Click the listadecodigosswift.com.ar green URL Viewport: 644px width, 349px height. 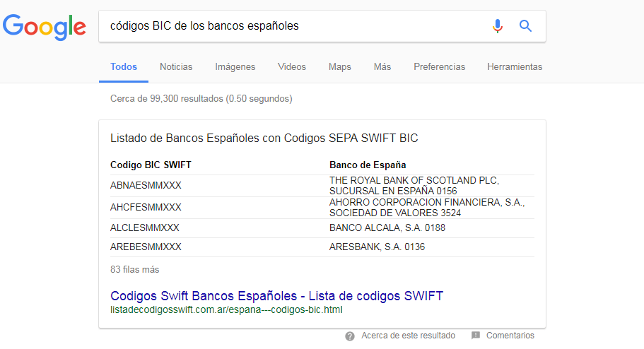tap(226, 309)
